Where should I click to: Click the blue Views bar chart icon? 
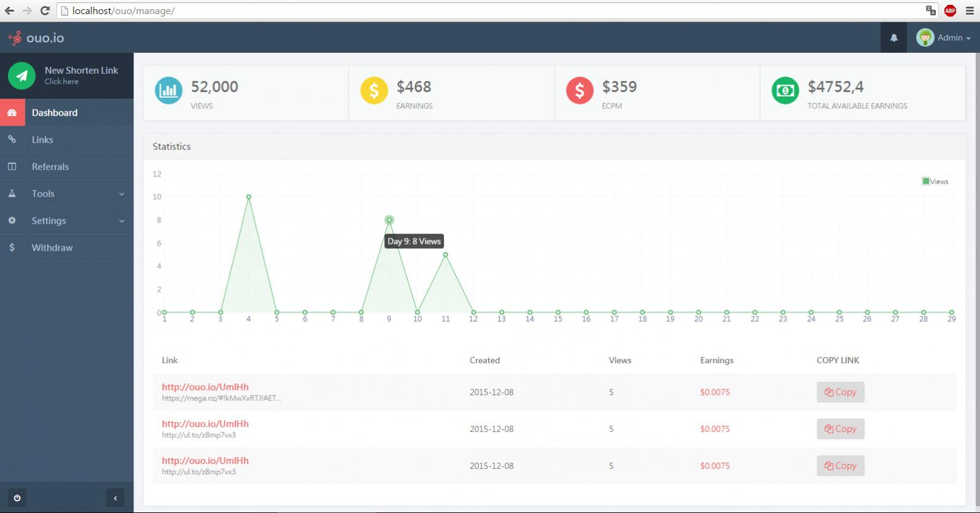click(x=168, y=90)
